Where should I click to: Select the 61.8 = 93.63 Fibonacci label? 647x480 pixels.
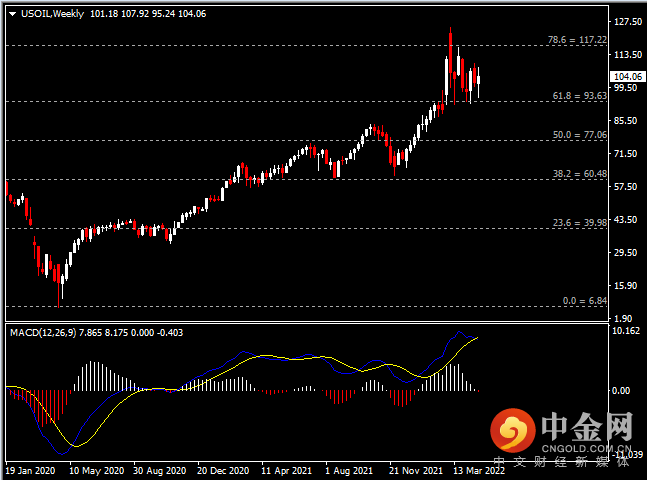pyautogui.click(x=579, y=96)
